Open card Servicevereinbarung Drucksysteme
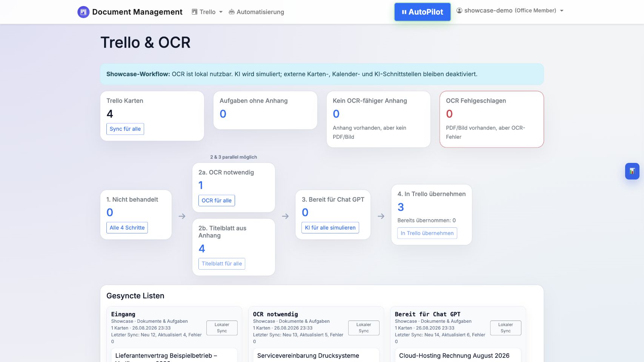644x362 pixels. (308, 356)
